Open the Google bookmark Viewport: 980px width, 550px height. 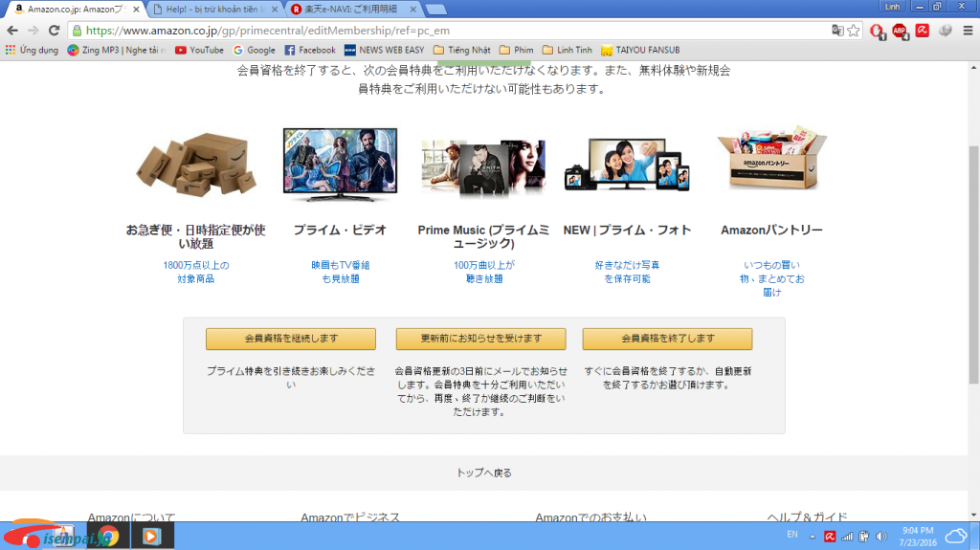[255, 50]
